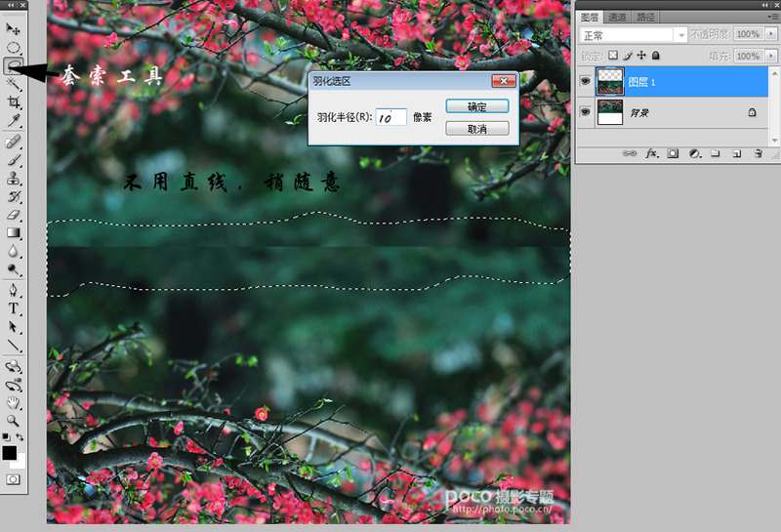
Task: Select the Line tool
Action: click(x=13, y=346)
